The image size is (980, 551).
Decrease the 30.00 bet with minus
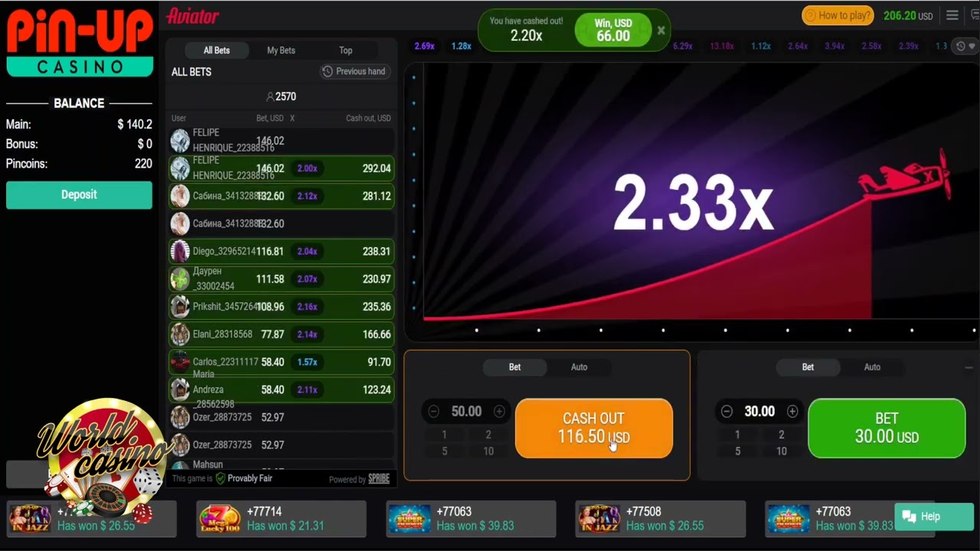727,412
